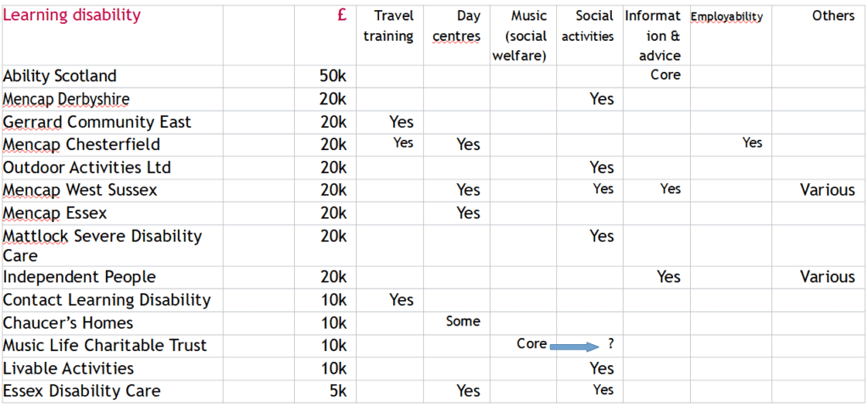Click "Core" in the Ability Scotland row
The width and height of the screenshot is (868, 406).
pos(665,75)
